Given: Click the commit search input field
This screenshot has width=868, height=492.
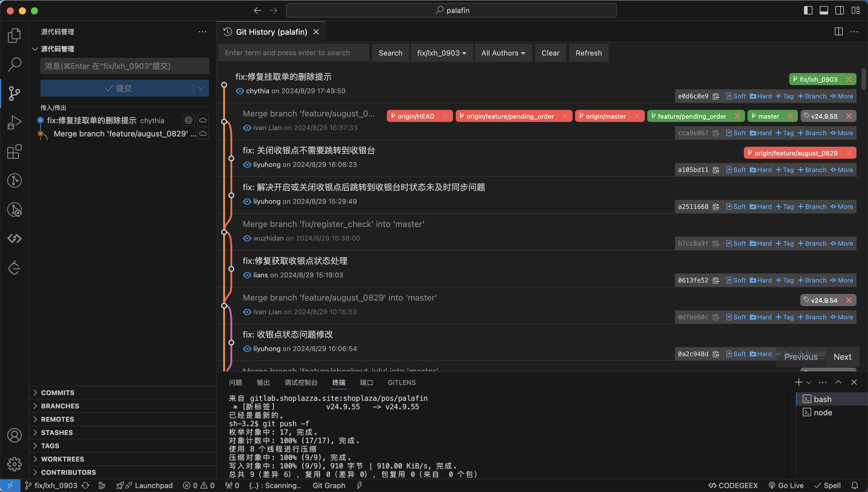Looking at the screenshot, I should coord(293,53).
